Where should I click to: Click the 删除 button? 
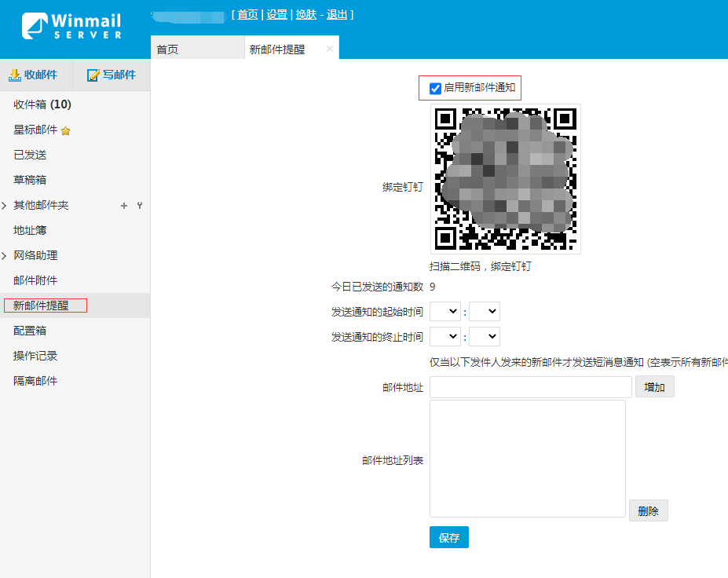(x=648, y=511)
